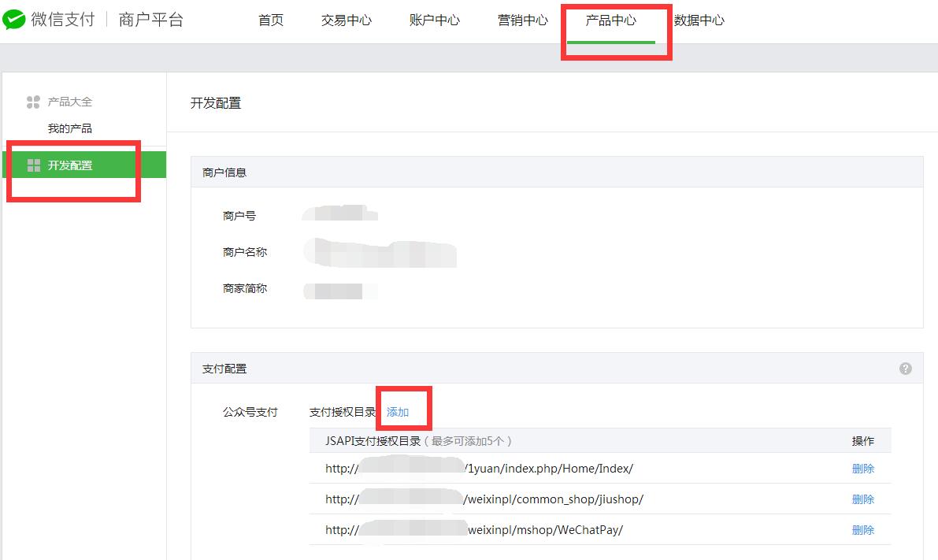
Task: Delete the weixinpl/common_shop/jiushop/ directory
Action: [x=862, y=499]
